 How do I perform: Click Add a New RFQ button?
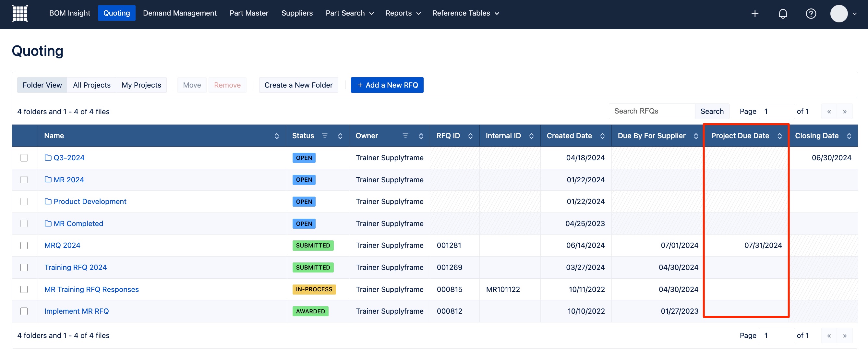click(387, 85)
